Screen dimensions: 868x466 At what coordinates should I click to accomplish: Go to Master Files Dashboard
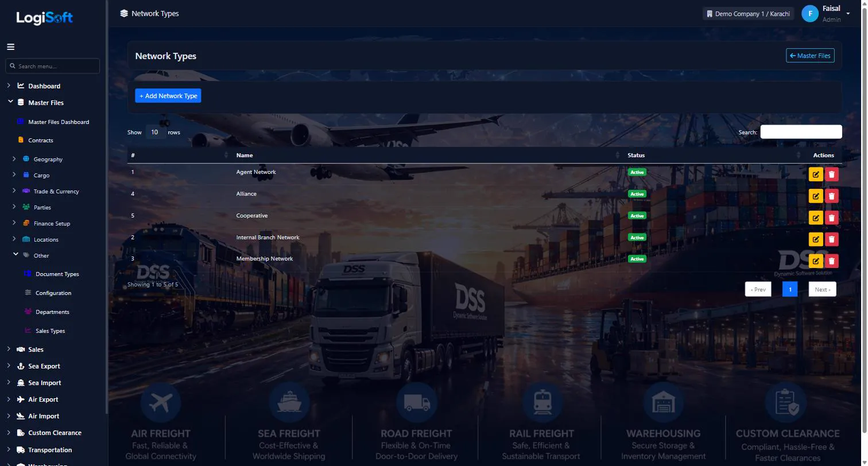pyautogui.click(x=59, y=122)
